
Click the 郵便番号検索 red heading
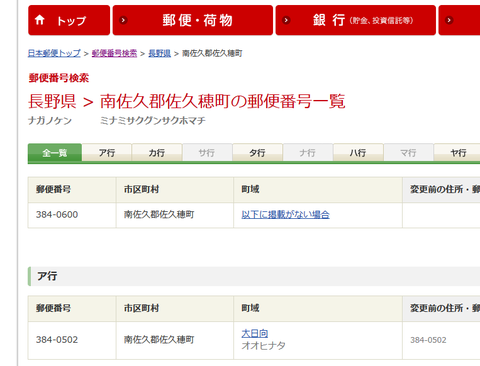(x=59, y=78)
